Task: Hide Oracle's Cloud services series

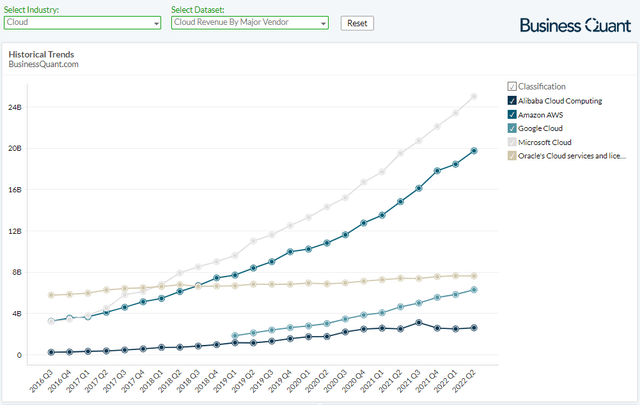Action: point(512,156)
